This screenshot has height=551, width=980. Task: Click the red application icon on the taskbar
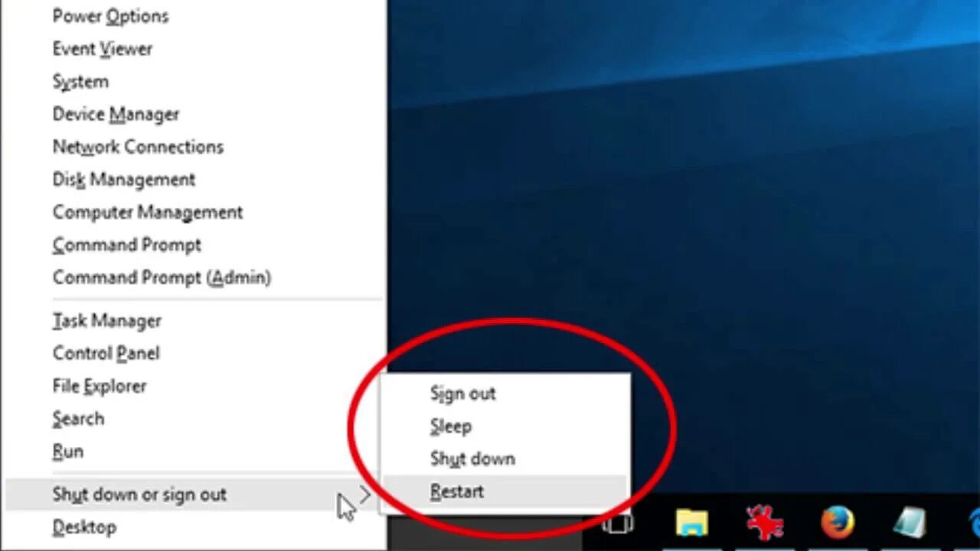click(764, 523)
